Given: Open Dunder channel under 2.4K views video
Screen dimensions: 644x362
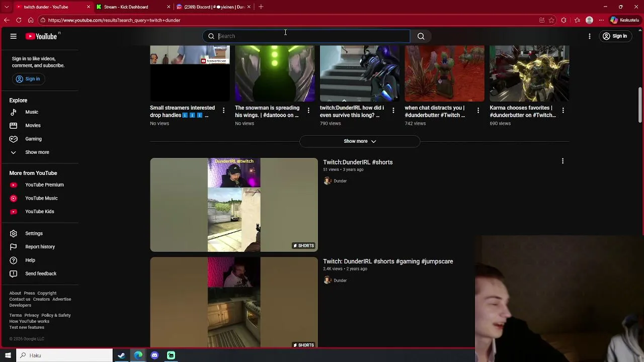Looking at the screenshot, I should pos(340,281).
